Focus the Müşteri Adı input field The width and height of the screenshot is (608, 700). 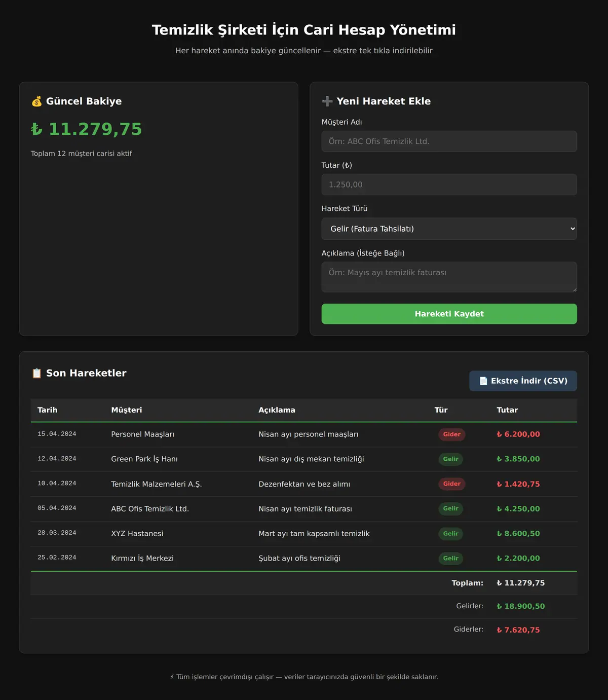[x=449, y=141]
